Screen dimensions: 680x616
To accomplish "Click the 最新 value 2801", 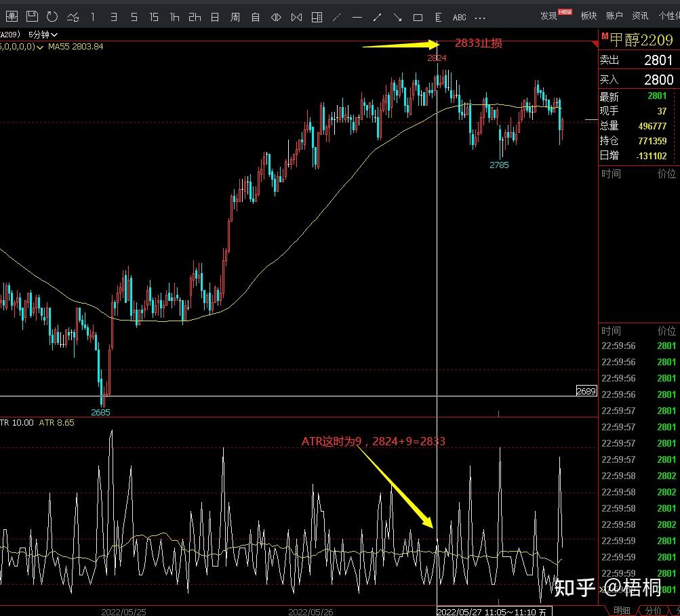I will 656,96.
